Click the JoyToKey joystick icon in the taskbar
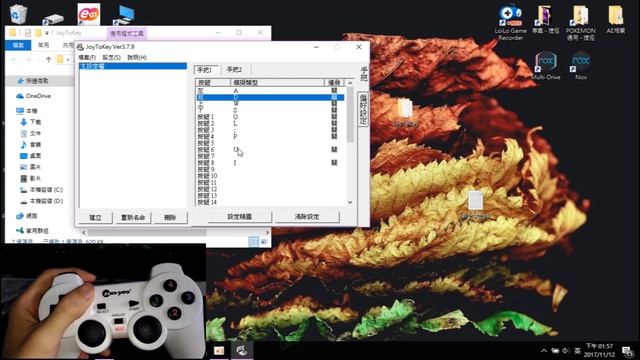 tap(241, 350)
